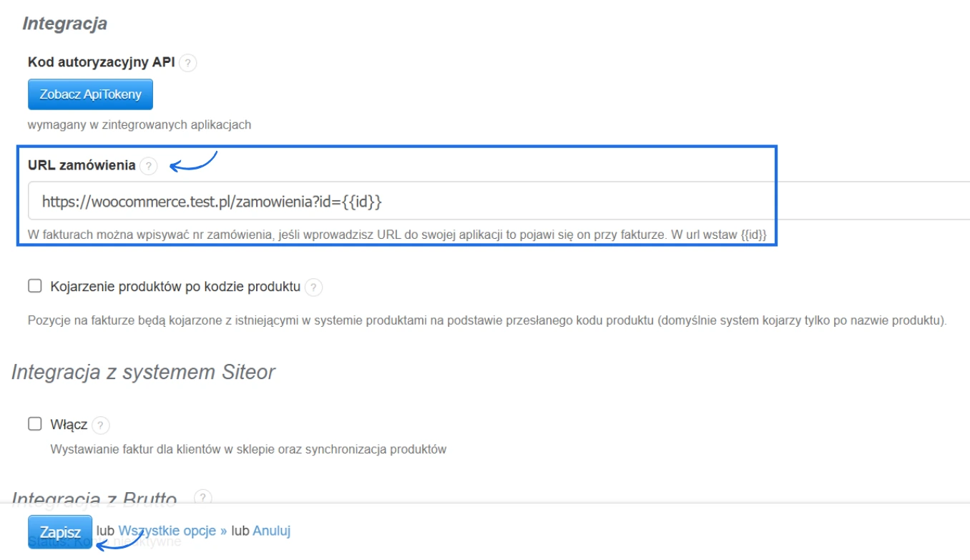970x560 pixels.
Task: Click the Anuluj link
Action: (x=272, y=531)
